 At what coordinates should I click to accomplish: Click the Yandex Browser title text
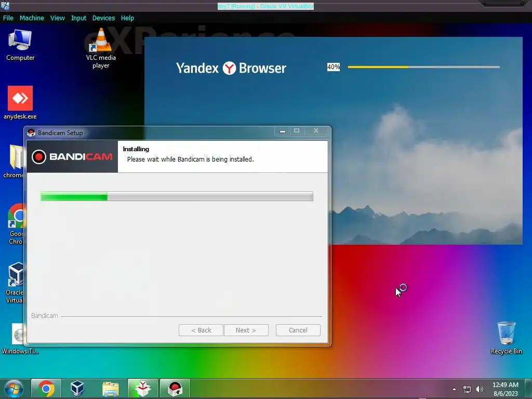click(x=231, y=68)
